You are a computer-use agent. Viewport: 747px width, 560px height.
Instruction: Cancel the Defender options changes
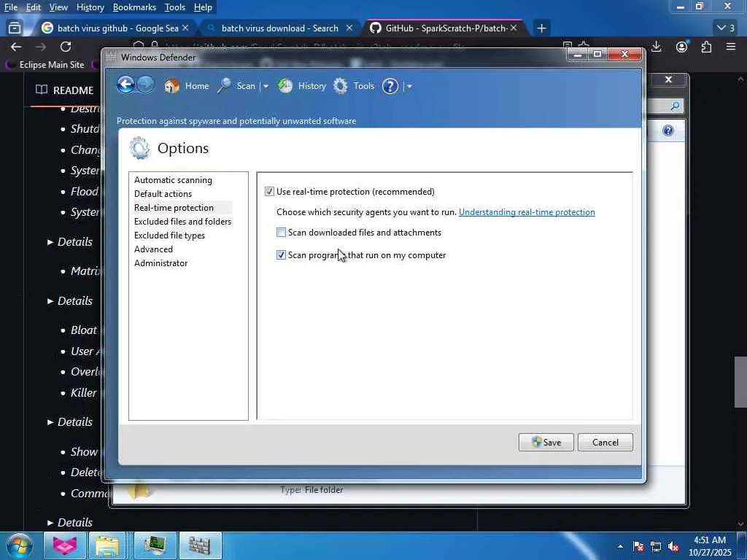coord(605,443)
